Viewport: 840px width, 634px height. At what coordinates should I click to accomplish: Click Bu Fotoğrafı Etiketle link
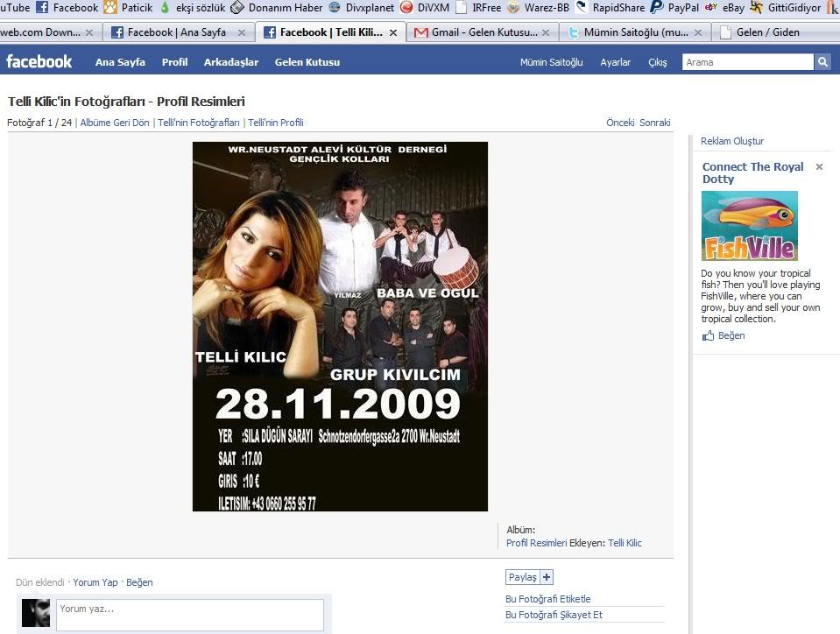tap(547, 599)
